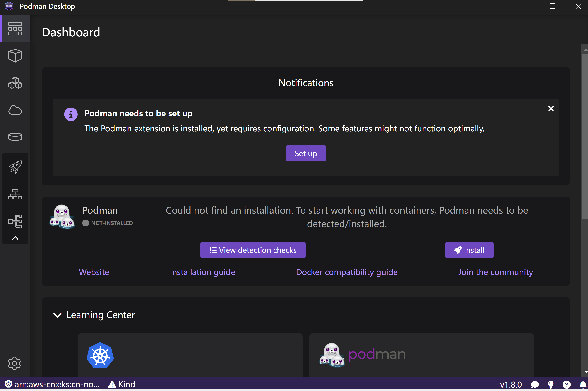Collapse the Learning Center section
Screen dimensions: 588x391
(x=57, y=315)
